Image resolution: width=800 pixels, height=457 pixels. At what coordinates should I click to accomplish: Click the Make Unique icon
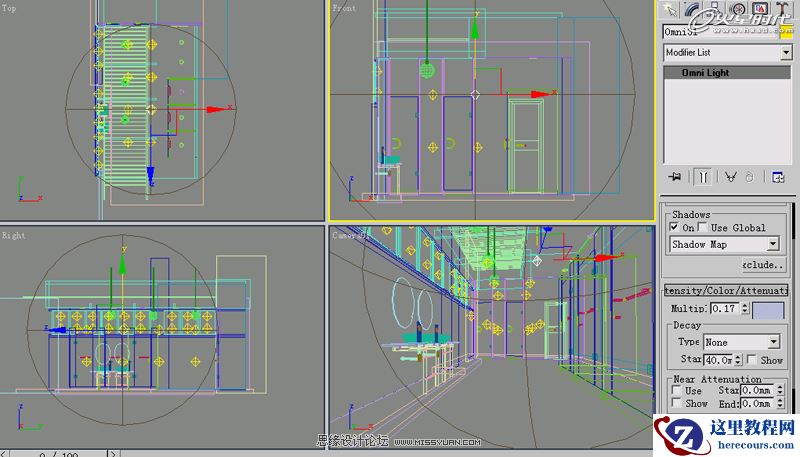(x=731, y=177)
